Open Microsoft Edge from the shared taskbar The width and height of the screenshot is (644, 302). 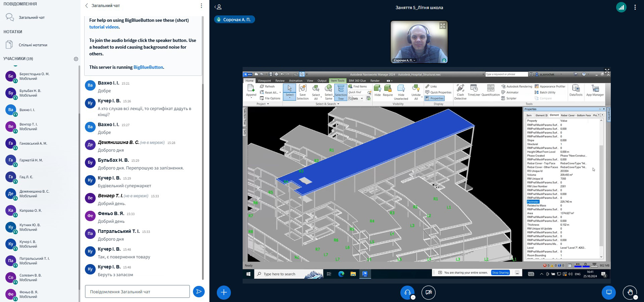(x=341, y=274)
